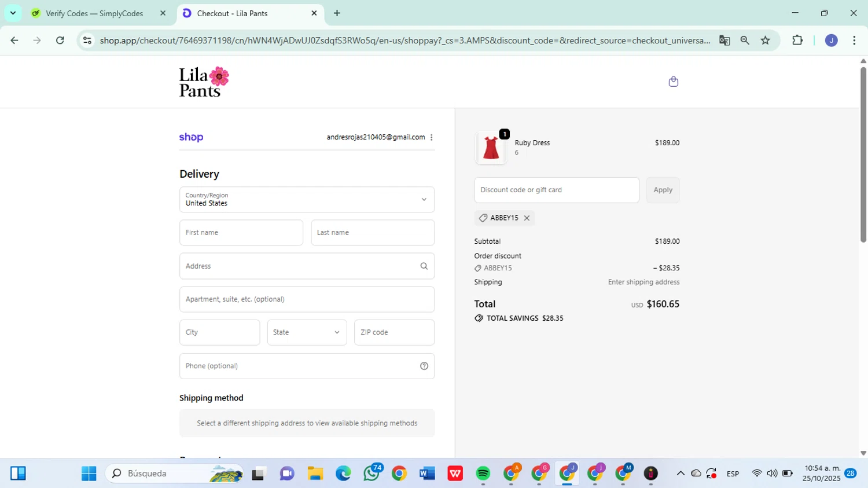Switch to the Verify Codes — SimplyCodes tab

tap(94, 13)
